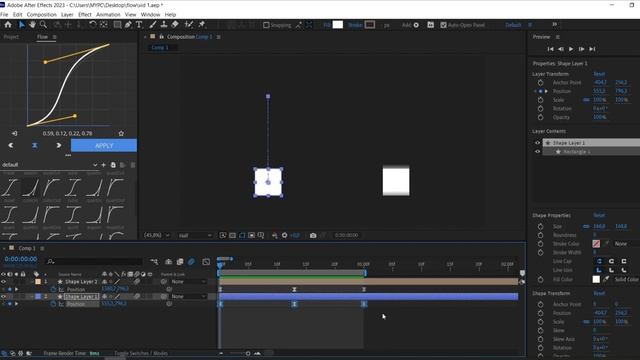Toggle the Opacity stopwatch in Layer Transform
Image resolution: width=640 pixels, height=360 pixels.
(x=540, y=117)
